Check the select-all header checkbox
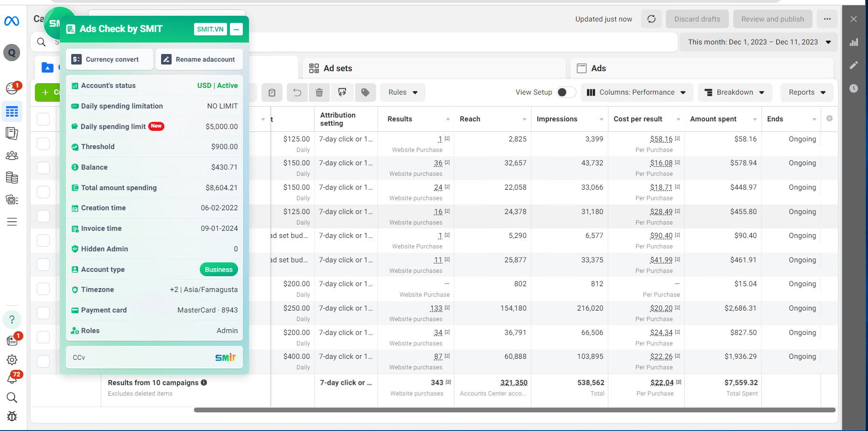This screenshot has width=868, height=431. point(43,119)
